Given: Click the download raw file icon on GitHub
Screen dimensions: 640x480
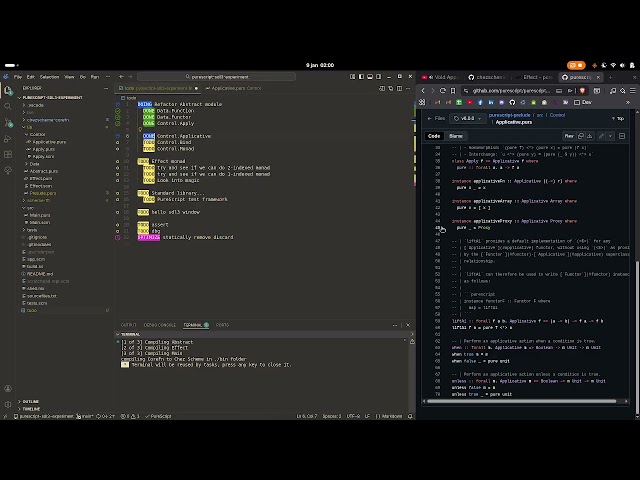Looking at the screenshot, I should 589,136.
